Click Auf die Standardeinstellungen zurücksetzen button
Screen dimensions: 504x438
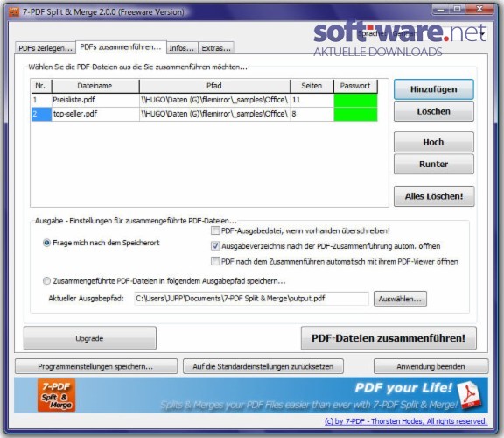click(x=262, y=366)
